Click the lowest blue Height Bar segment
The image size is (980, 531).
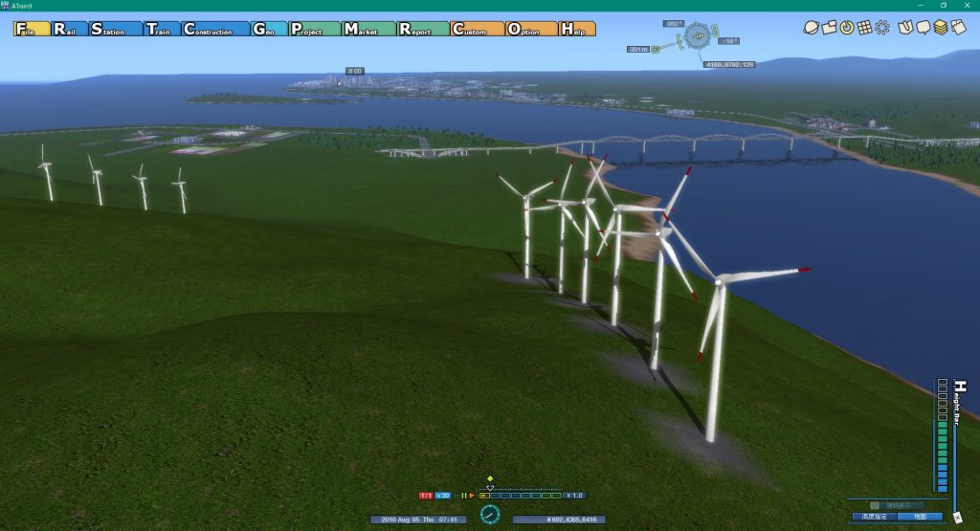[x=943, y=488]
